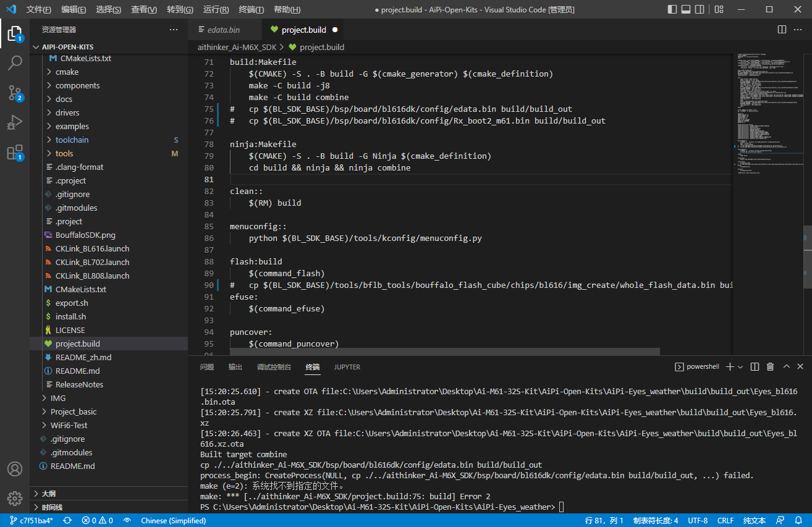Open Customize Layout icon
Viewport: 812px width, 527px height.
point(718,9)
